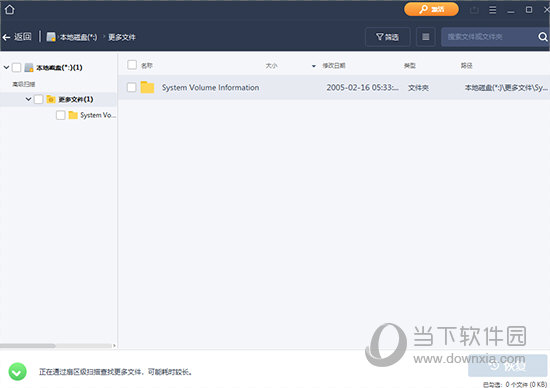Click the 本地磁盘 drive icon in tree

click(x=29, y=67)
